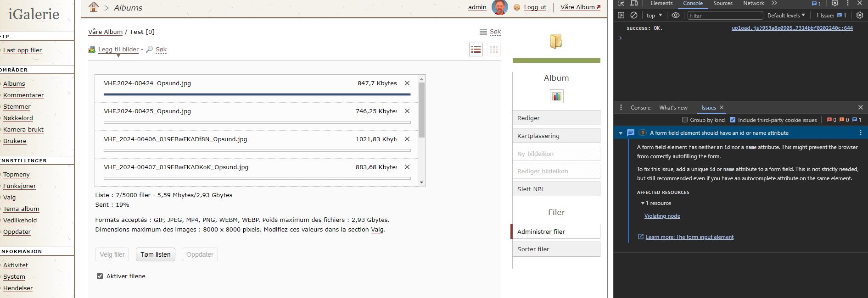This screenshot has height=298, width=868.
Task: Open drawer three-dot menu beside Console
Action: coord(621,107)
